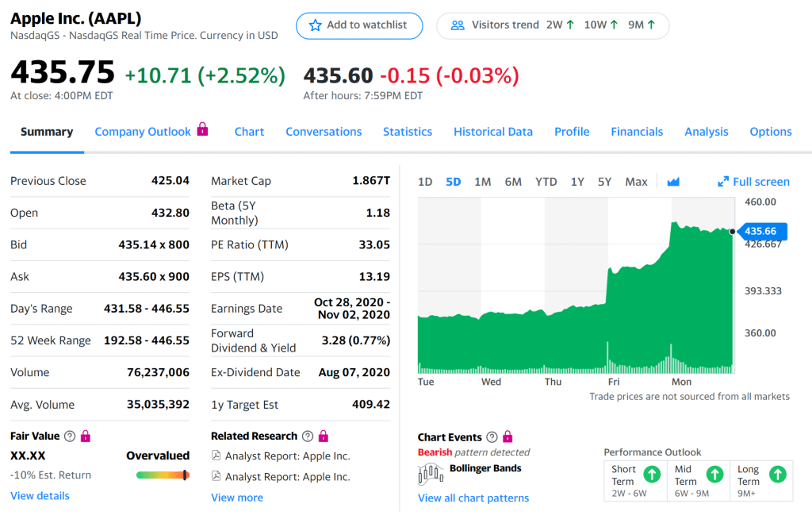The width and height of the screenshot is (812, 519).
Task: Click the 435.66 price marker on chart
Action: coord(764,232)
